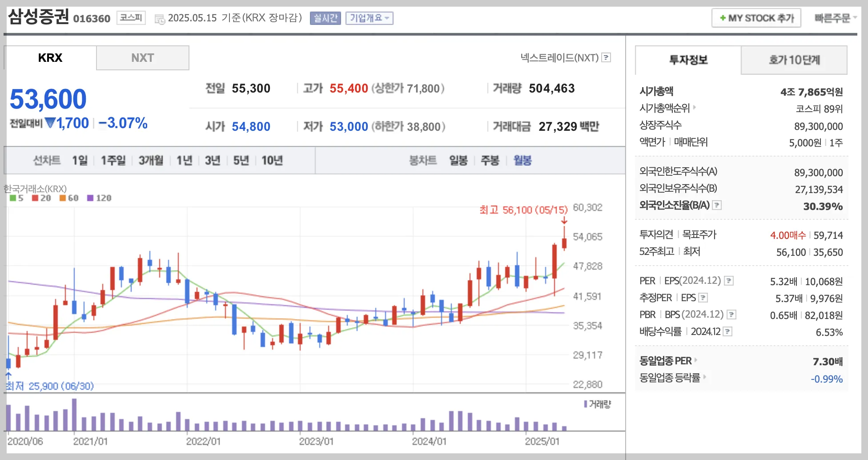
Task: Click the 코스피 89위 ranking value
Action: pos(819,109)
